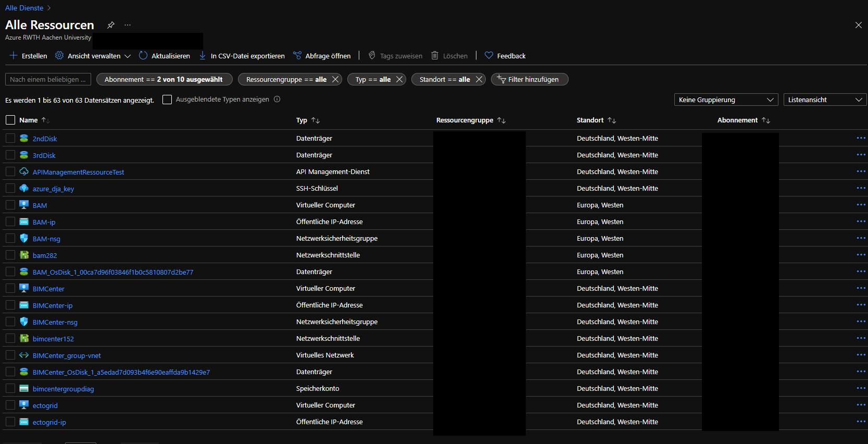Open the info icon beside Ausgeblendete Typen
Screen dimensions: 868x444
pyautogui.click(x=277, y=100)
